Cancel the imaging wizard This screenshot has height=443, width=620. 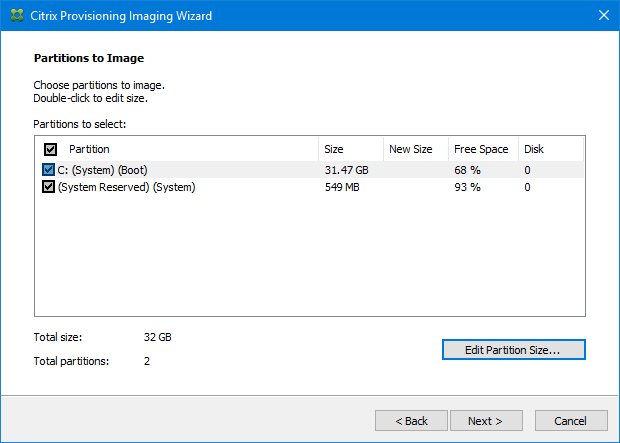[571, 420]
